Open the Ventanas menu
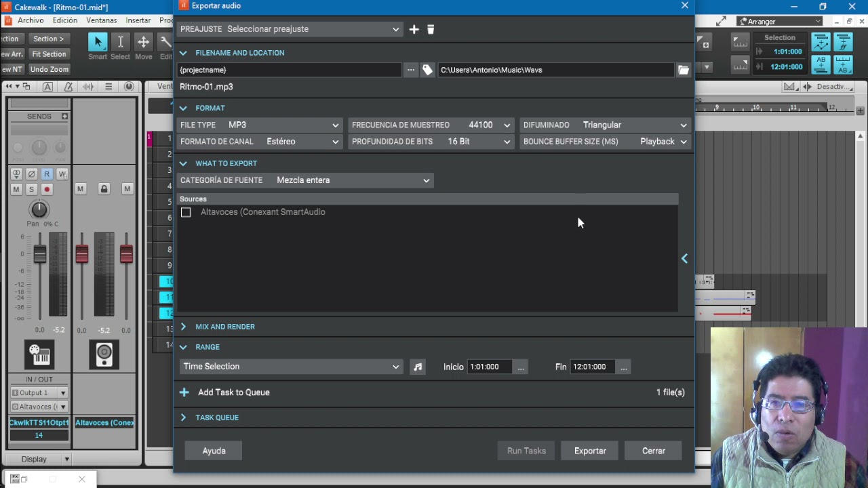 102,20
